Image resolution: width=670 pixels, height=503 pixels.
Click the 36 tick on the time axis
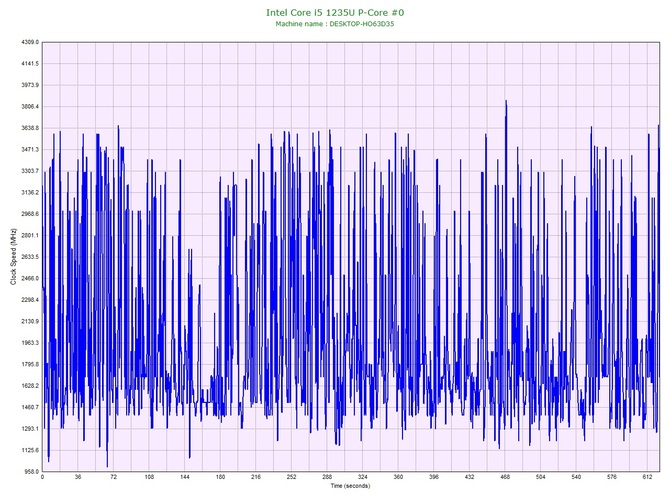78,477
